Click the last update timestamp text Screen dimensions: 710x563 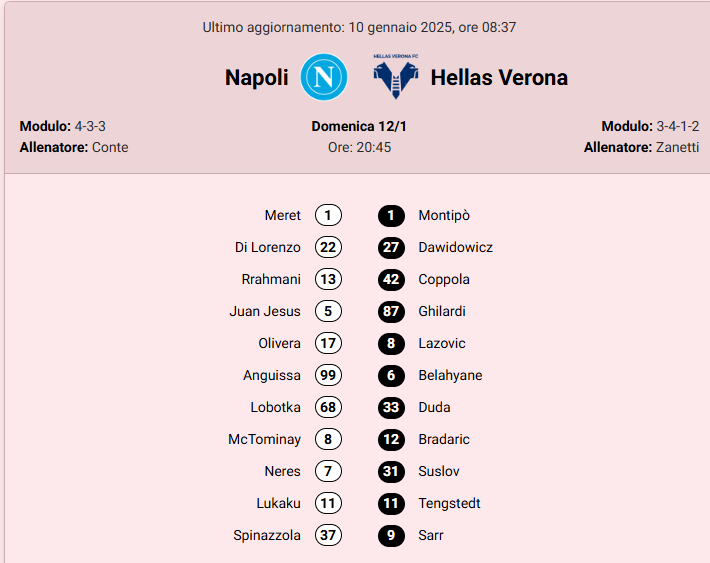pyautogui.click(x=359, y=27)
